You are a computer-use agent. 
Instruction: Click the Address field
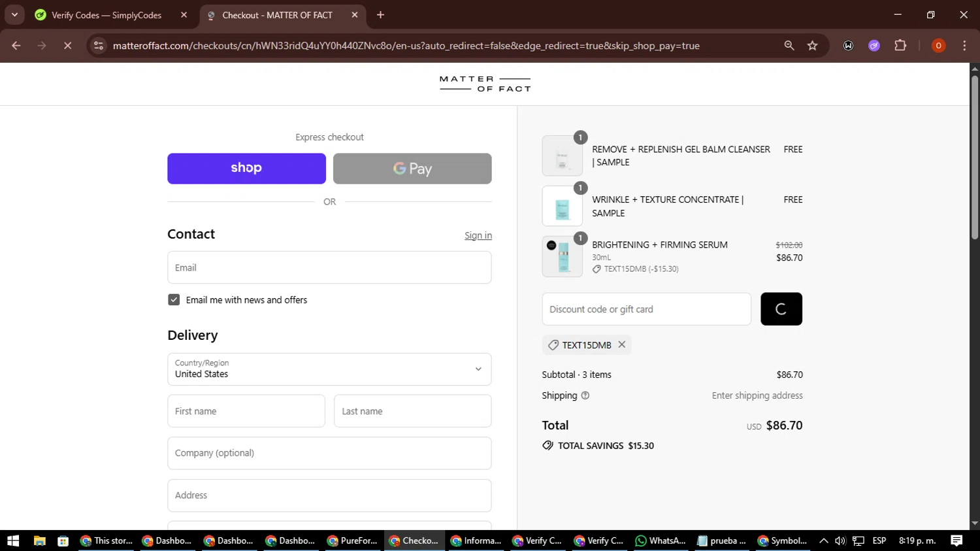pos(329,495)
